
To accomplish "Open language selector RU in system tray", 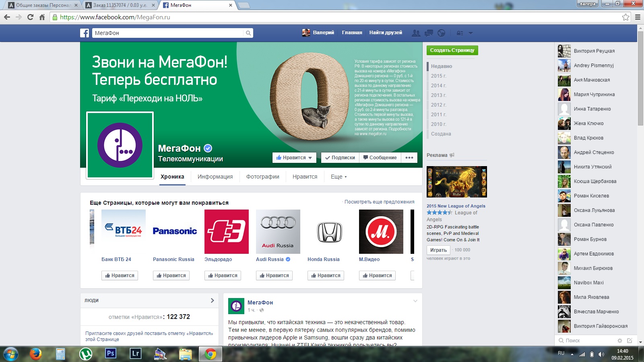I will click(561, 353).
